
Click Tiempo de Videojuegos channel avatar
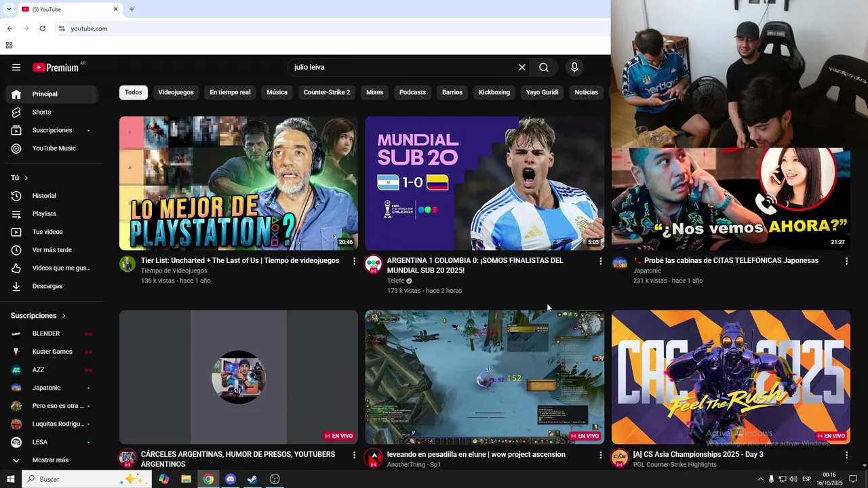tap(127, 264)
